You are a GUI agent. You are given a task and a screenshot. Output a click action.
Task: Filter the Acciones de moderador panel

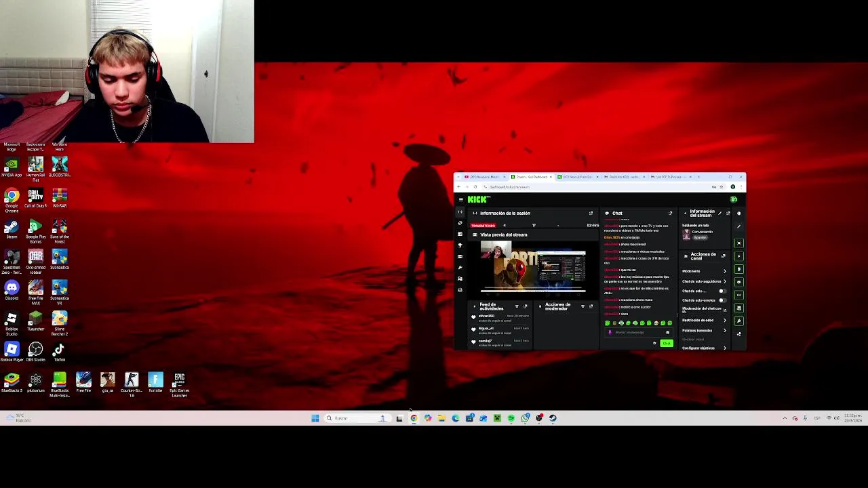[x=583, y=306]
